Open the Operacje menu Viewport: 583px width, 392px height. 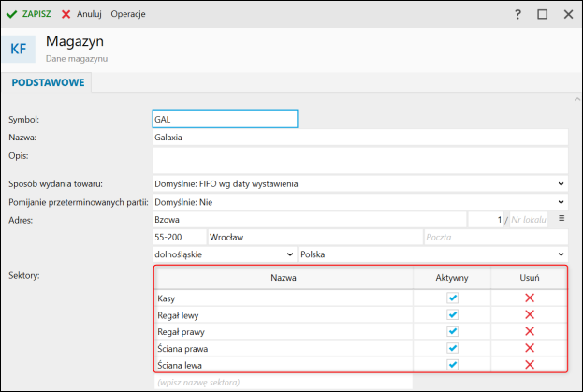click(128, 15)
